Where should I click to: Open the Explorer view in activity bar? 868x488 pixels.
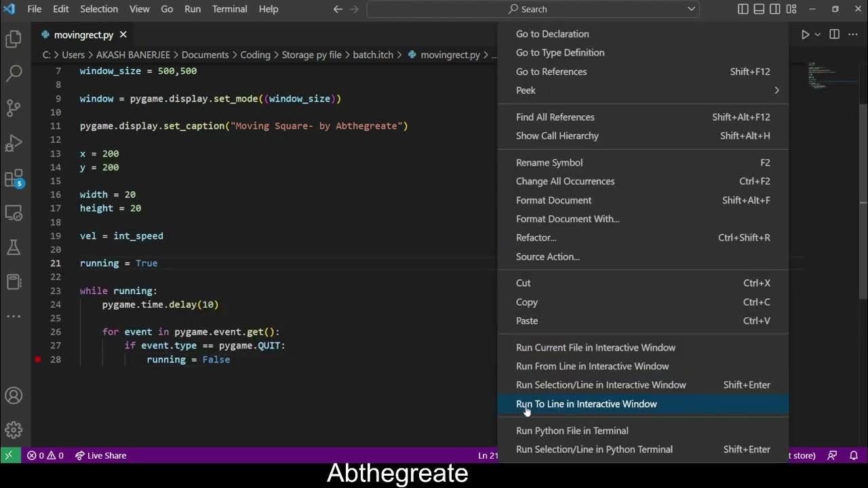coord(14,39)
